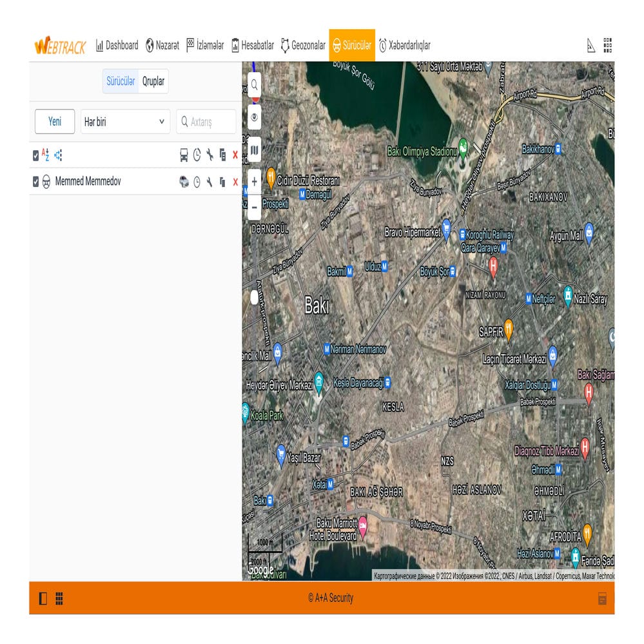Click the Axtarış search field

coord(206,121)
